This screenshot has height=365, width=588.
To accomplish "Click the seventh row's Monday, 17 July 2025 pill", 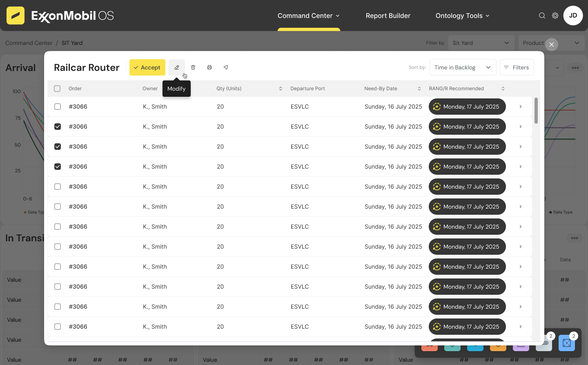I will (467, 227).
